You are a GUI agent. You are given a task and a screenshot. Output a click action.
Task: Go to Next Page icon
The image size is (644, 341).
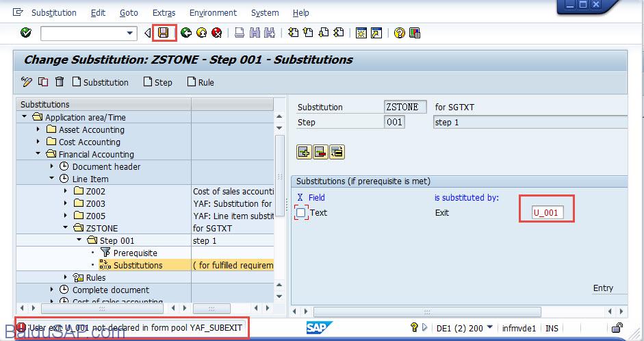[323, 32]
